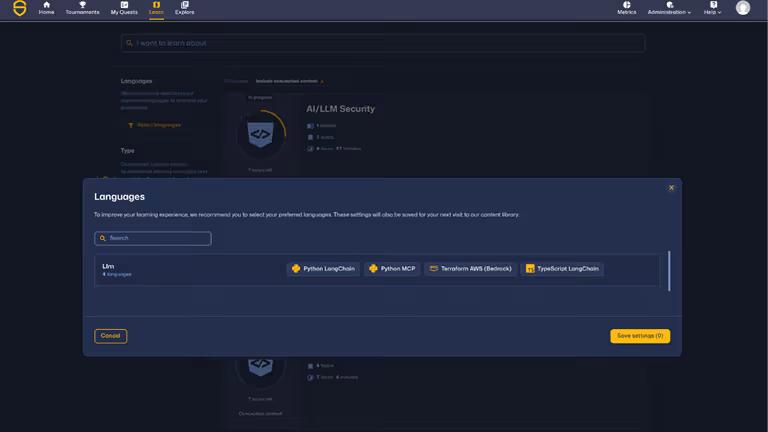Click the 'I want to learn about' search bar
Screen dimensions: 768x432
(383, 43)
